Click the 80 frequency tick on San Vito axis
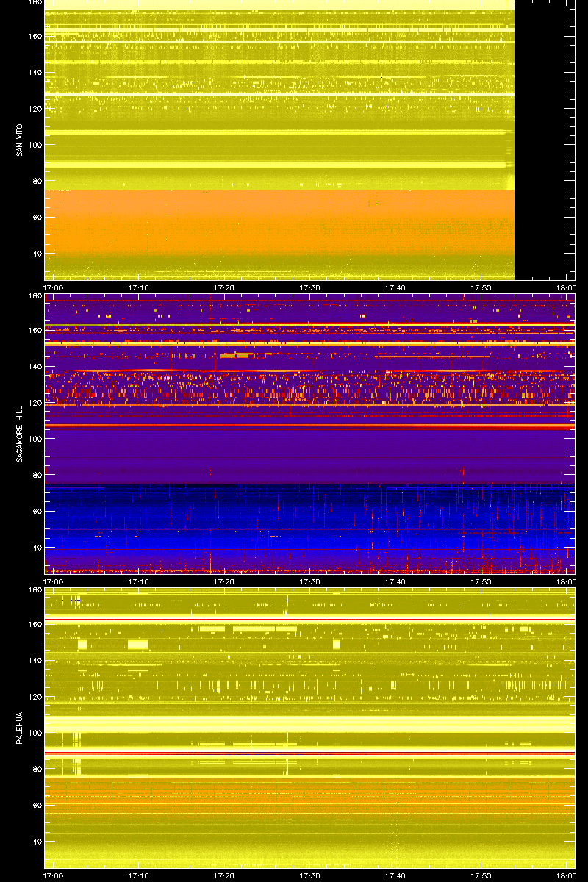 (x=37, y=181)
